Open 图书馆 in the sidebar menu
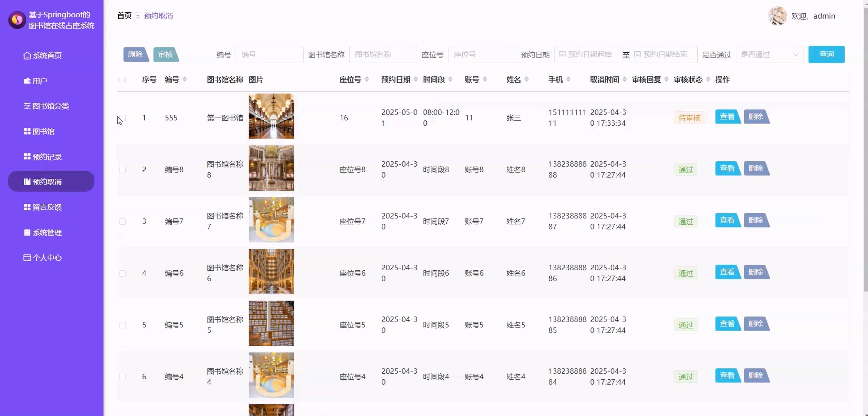 click(43, 131)
